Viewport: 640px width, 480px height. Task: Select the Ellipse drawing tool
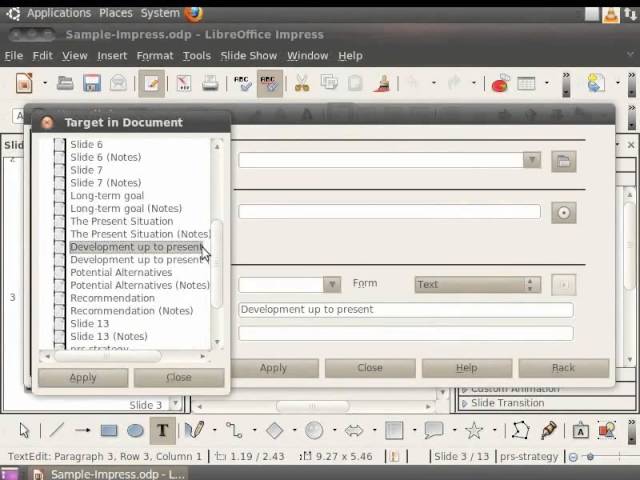click(x=135, y=431)
